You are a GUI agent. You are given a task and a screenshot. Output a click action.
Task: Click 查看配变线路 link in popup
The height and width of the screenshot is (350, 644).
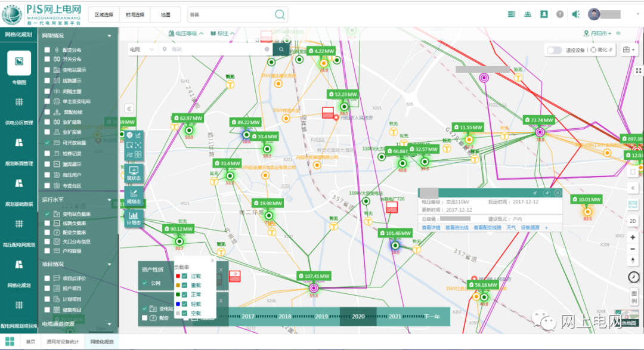(x=487, y=228)
